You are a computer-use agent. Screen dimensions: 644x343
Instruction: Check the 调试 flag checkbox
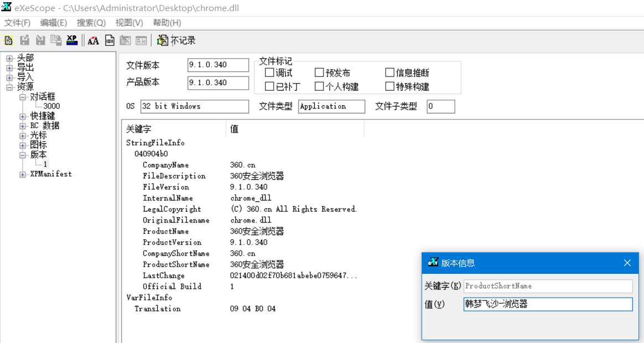[x=269, y=72]
